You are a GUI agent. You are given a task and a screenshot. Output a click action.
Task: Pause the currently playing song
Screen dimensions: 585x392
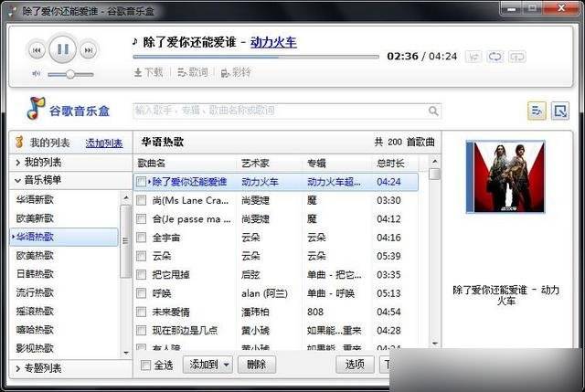(62, 49)
